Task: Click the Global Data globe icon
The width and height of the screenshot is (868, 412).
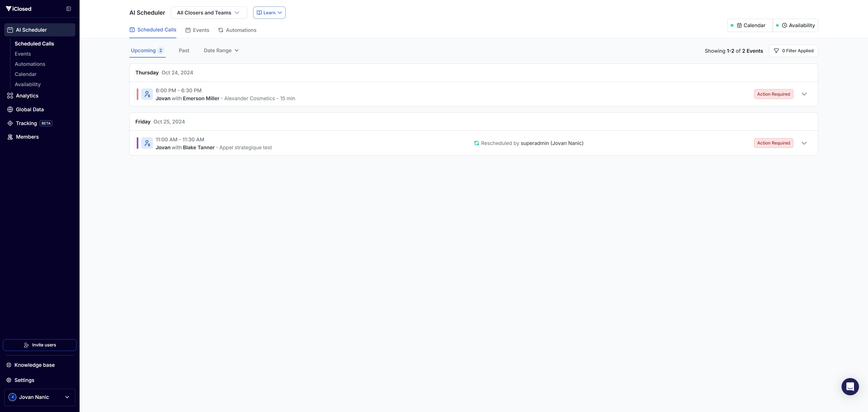Action: pos(10,110)
